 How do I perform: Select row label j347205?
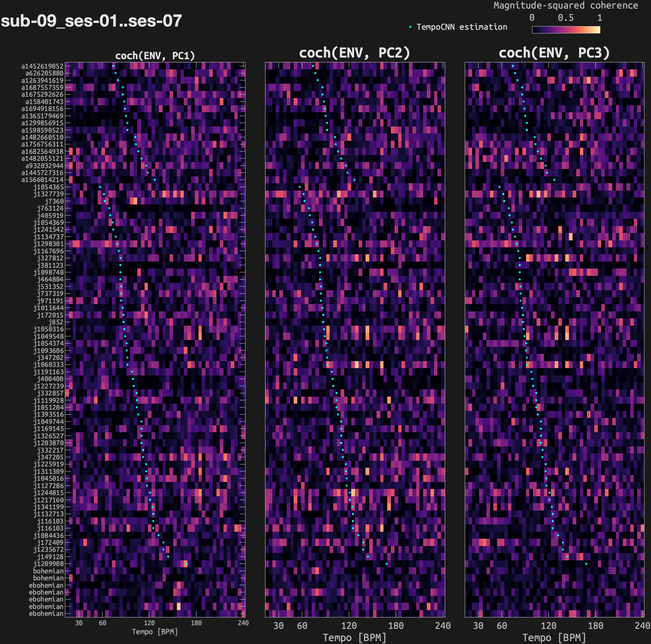click(x=51, y=457)
